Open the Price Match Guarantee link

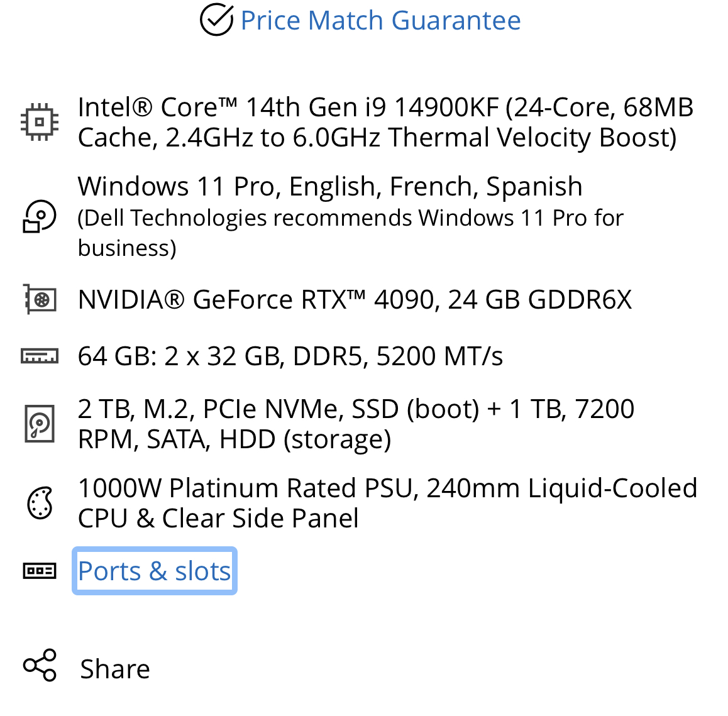(380, 21)
